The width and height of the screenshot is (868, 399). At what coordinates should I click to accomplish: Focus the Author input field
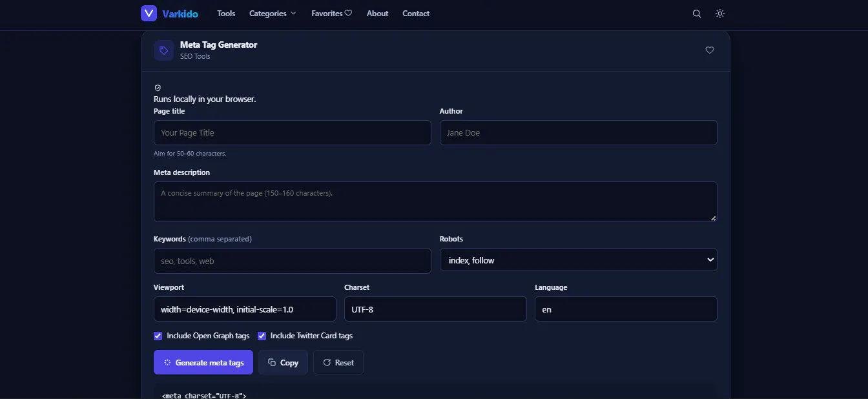(x=578, y=132)
